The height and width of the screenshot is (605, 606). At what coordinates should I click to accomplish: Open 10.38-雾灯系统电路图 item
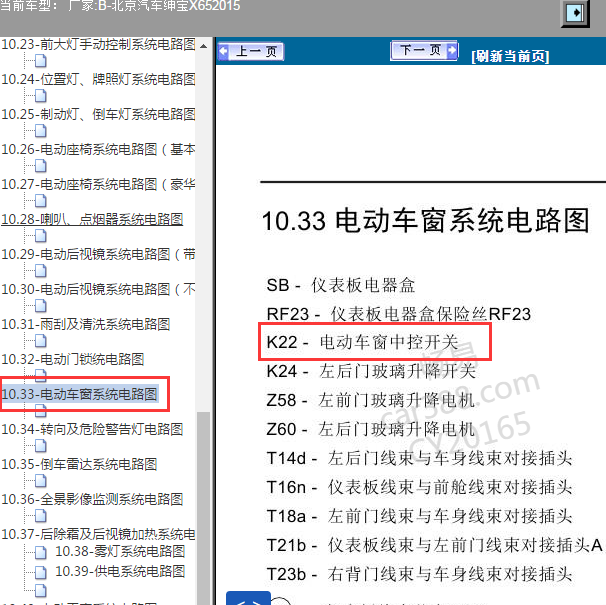click(x=120, y=551)
